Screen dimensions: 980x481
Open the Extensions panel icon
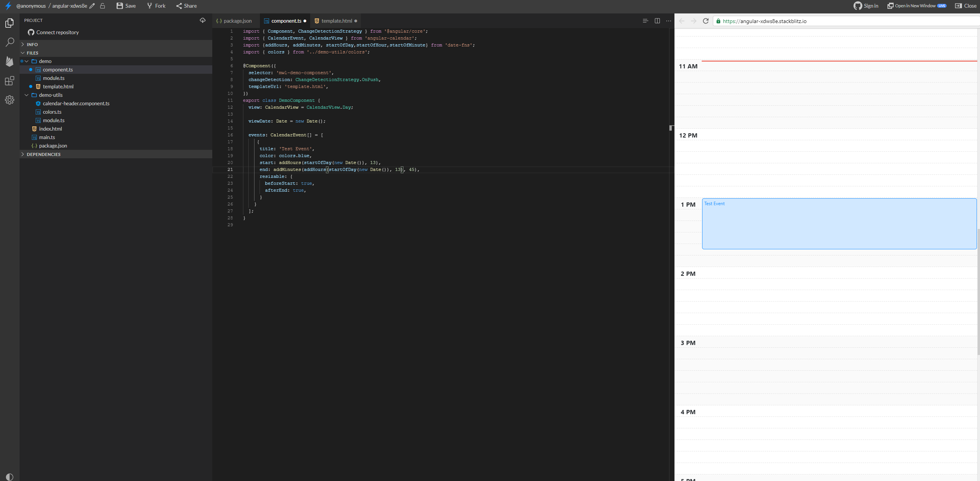(9, 81)
